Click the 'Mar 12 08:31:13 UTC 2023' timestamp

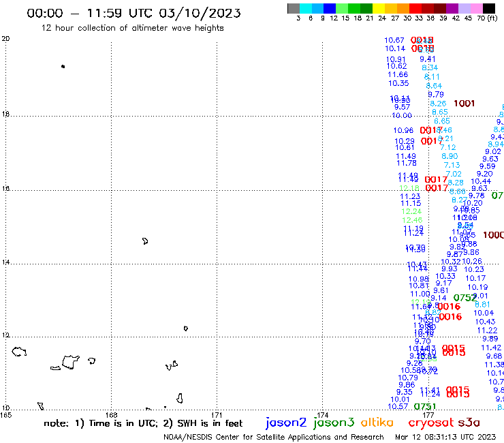point(445,437)
